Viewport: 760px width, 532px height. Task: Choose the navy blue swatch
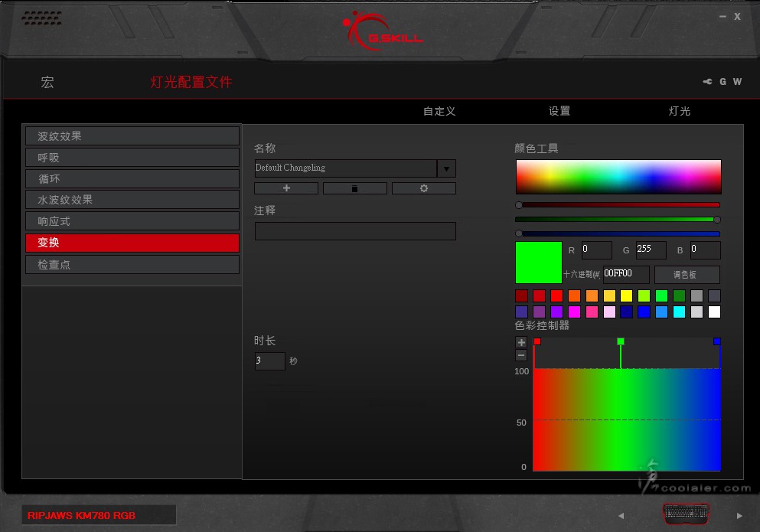click(627, 312)
